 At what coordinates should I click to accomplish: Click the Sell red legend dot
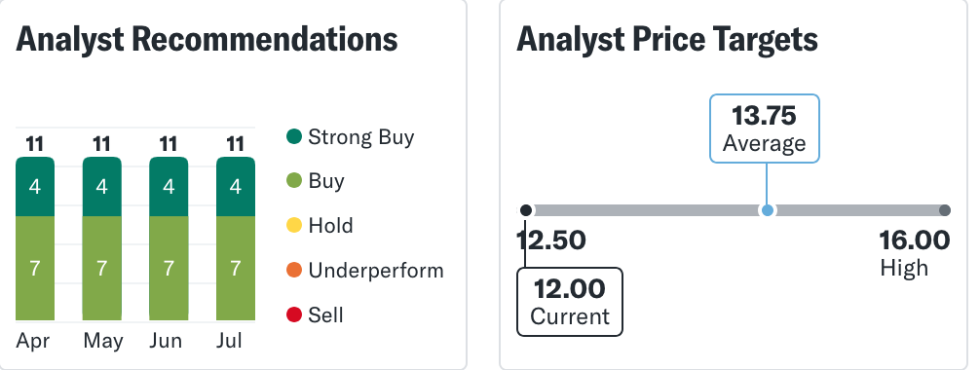(294, 315)
